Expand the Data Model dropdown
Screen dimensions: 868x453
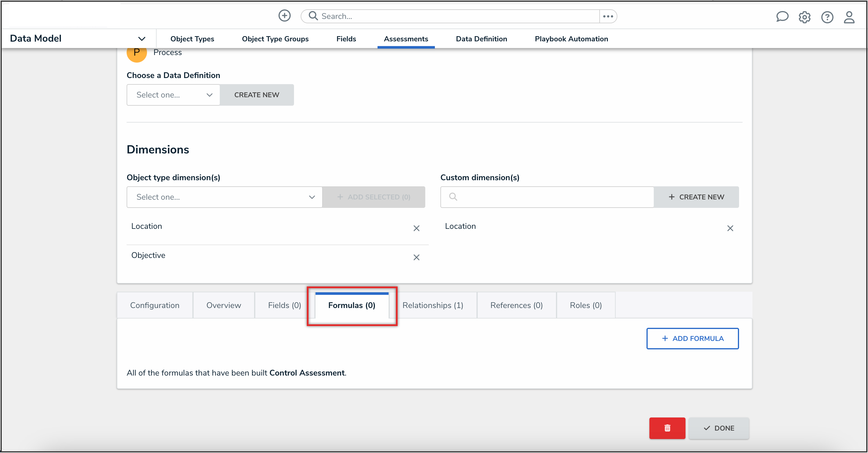click(x=141, y=39)
